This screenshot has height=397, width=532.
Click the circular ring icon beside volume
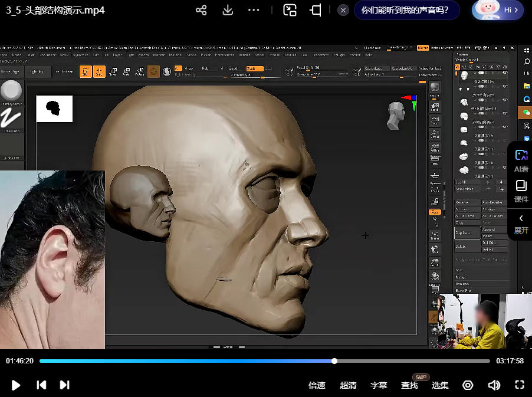468,385
